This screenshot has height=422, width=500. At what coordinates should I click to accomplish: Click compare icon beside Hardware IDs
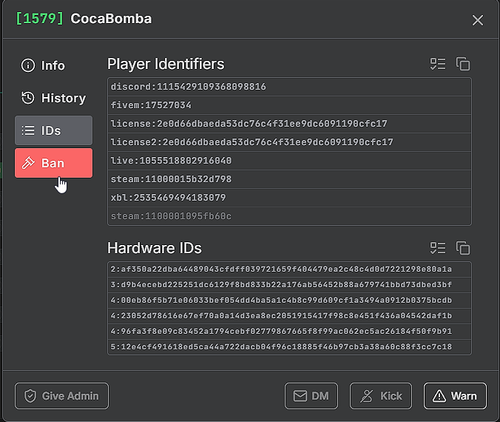click(438, 248)
